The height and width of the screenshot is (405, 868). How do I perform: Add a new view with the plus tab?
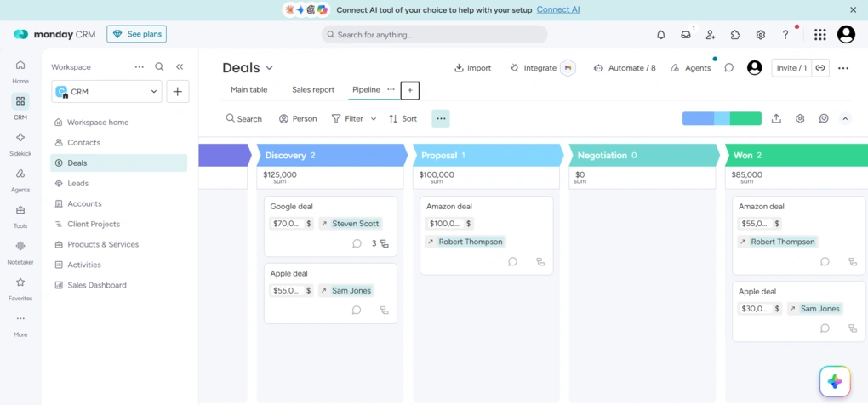click(410, 89)
